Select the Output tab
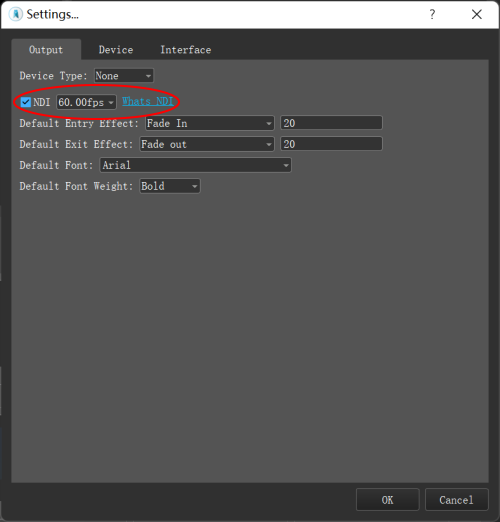 click(46, 50)
